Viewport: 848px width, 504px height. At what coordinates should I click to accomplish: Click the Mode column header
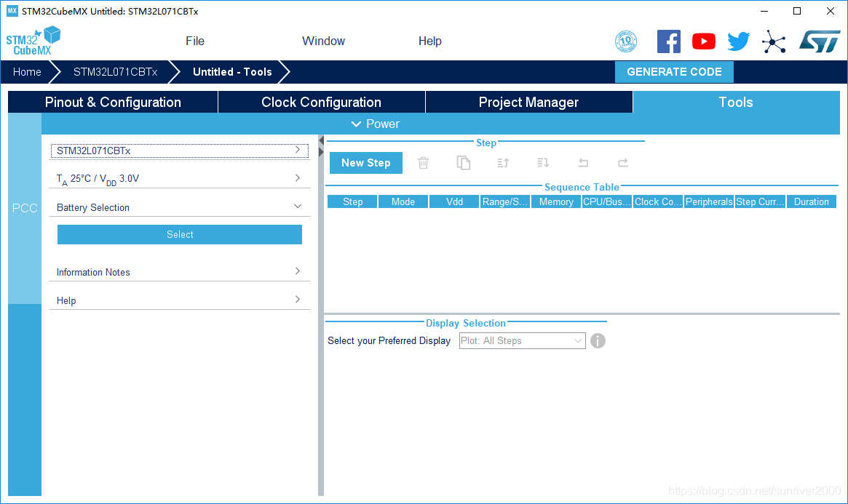[x=403, y=201]
